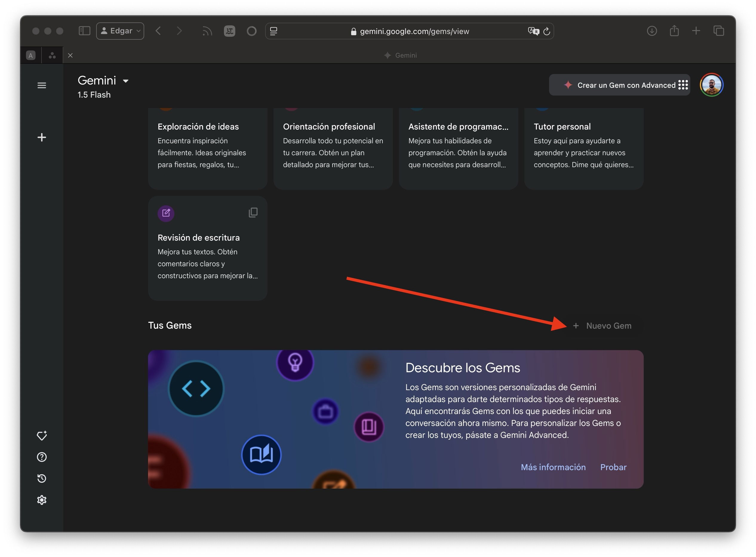Click the gemini.google.com address bar

409,31
